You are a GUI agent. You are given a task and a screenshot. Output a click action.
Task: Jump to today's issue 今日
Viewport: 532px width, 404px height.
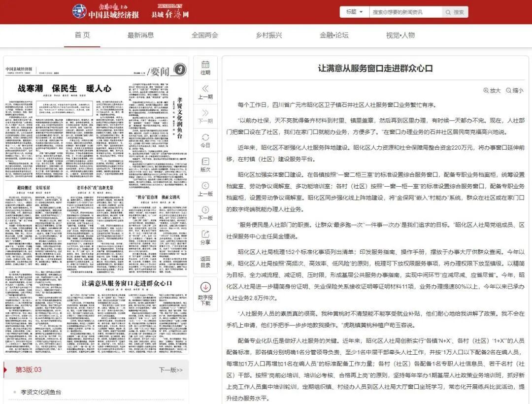(x=205, y=141)
